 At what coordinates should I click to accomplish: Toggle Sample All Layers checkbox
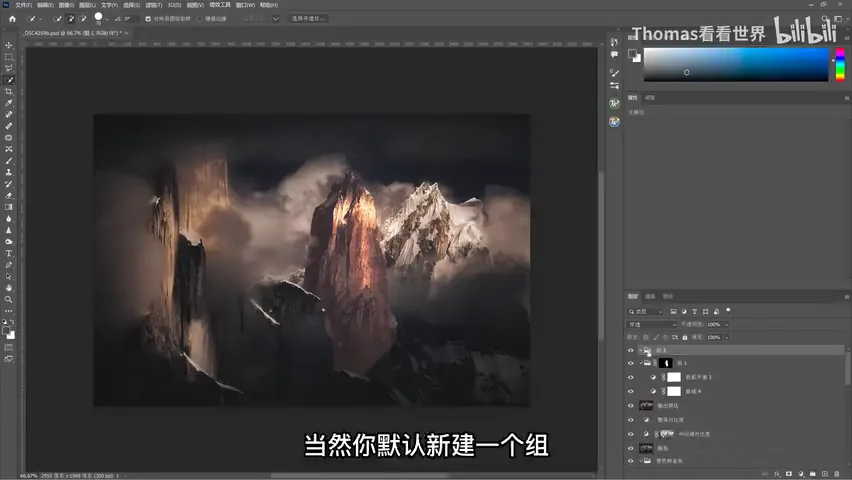148,18
